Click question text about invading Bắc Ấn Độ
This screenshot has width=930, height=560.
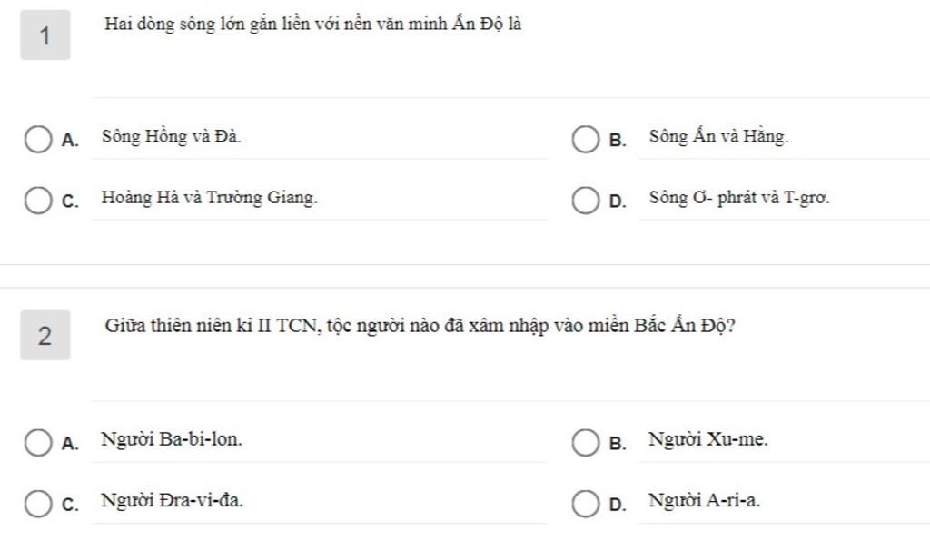click(x=420, y=326)
